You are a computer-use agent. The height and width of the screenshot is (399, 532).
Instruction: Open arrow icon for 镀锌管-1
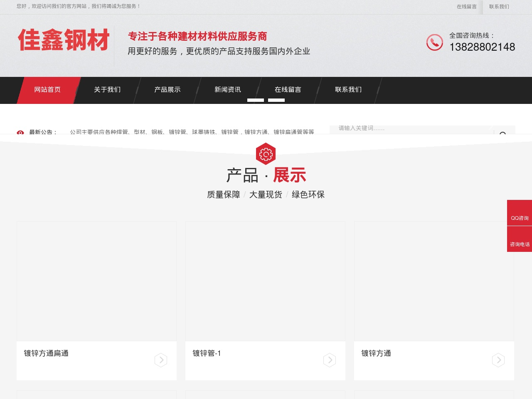click(x=330, y=360)
